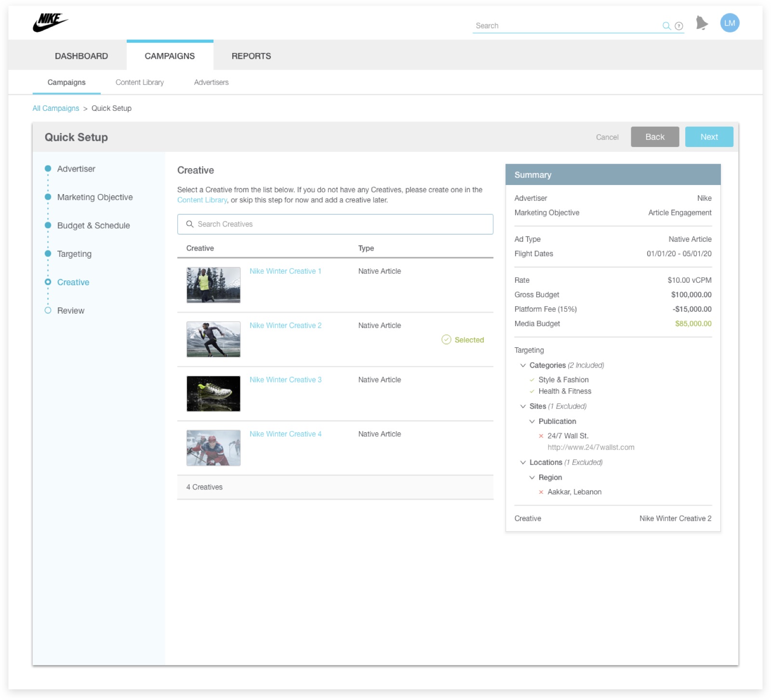Click the Nike Winter Creative 4 thumbnail
This screenshot has width=771, height=700.
[213, 448]
